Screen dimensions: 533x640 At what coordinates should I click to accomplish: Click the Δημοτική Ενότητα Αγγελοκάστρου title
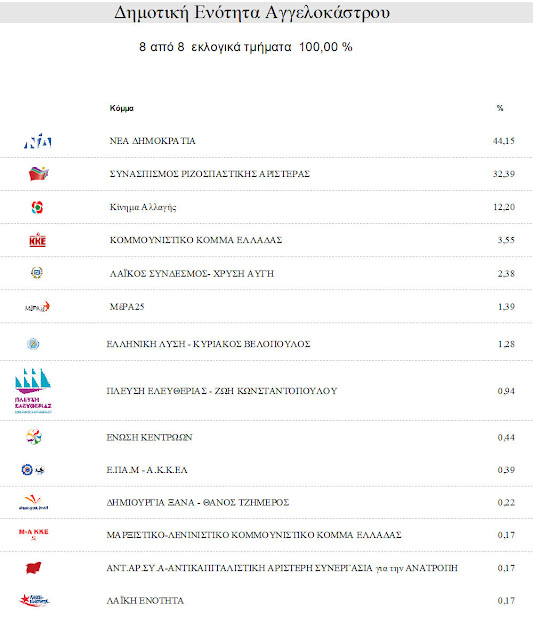coord(252,12)
